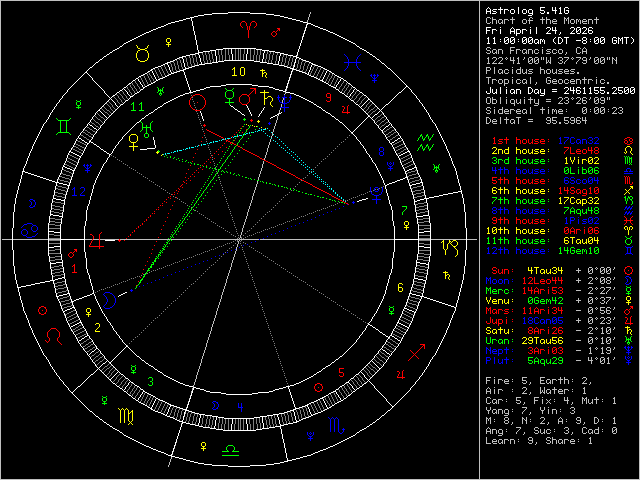Click the Cancer glyph beside the 1st house row
The width and height of the screenshot is (640, 480).
629,141
